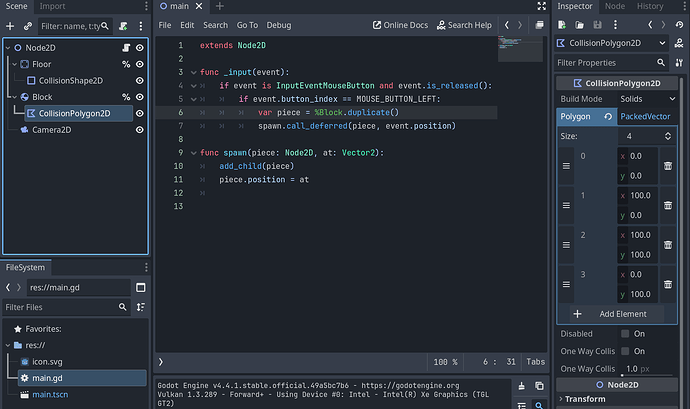The height and width of the screenshot is (409, 690).
Task: Toggle visibility of the Node2D root node
Action: 139,48
